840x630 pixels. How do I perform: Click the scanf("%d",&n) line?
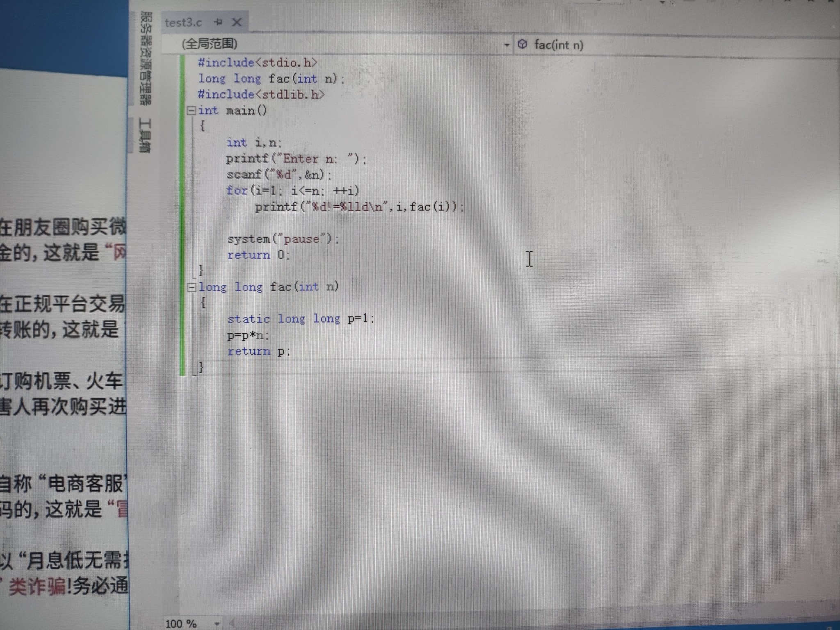(x=279, y=175)
